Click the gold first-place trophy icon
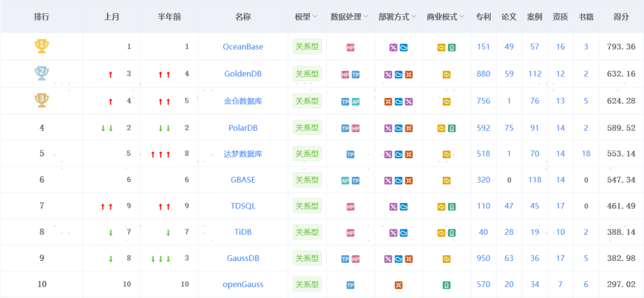The width and height of the screenshot is (644, 298). pos(42,46)
